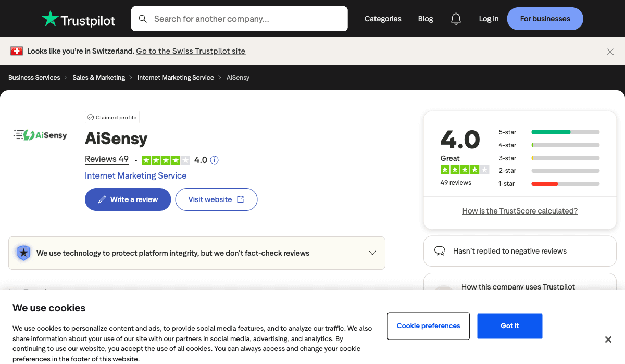
Task: Click the Claimed profile badge
Action: point(112,117)
